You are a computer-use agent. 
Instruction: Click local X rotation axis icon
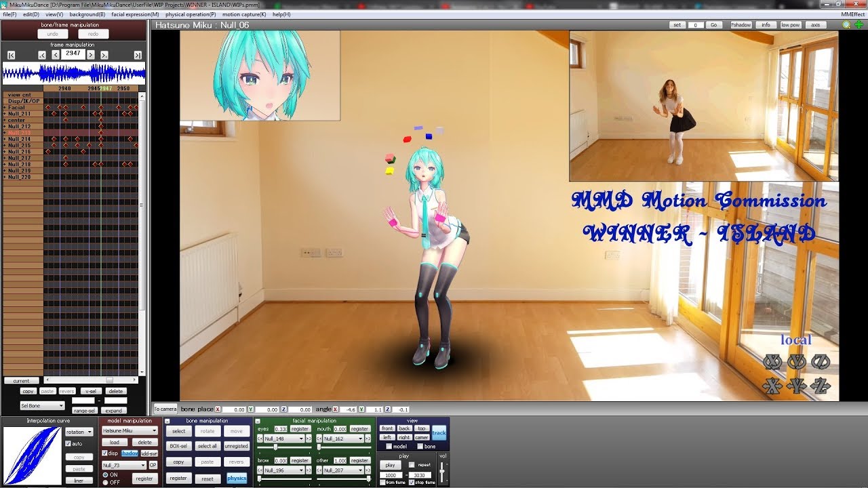772,362
